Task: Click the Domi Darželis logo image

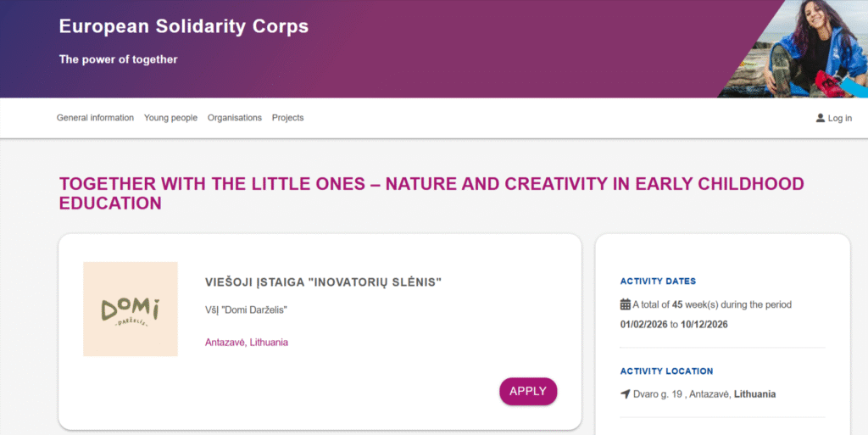Action: click(131, 310)
